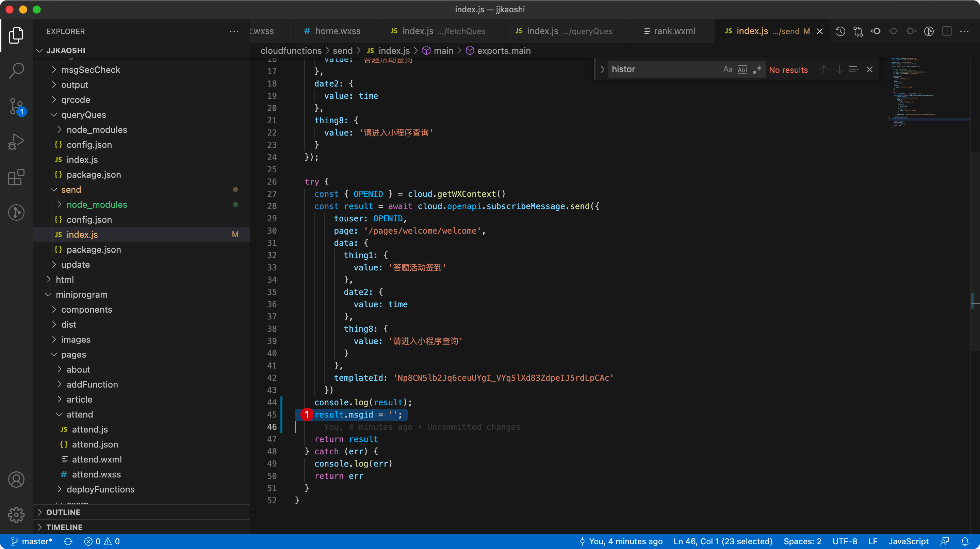Open the Run and Debug view
This screenshot has width=980, height=549.
pos(16,142)
